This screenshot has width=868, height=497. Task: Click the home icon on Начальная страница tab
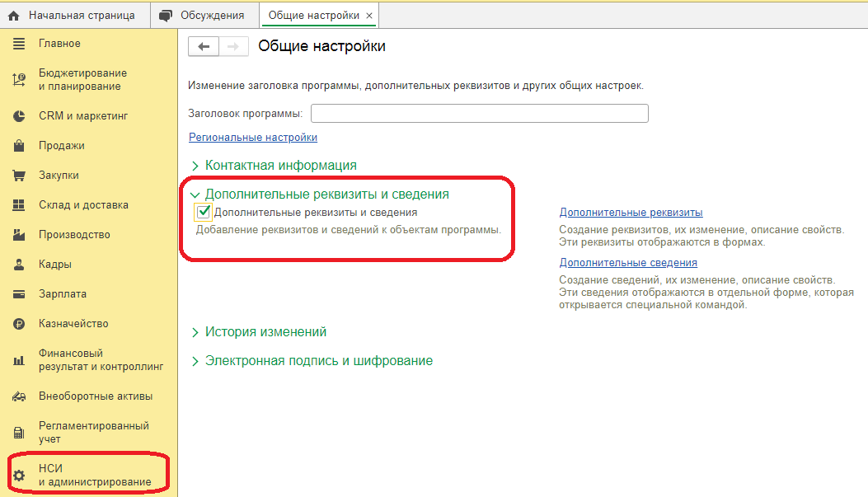pos(14,16)
